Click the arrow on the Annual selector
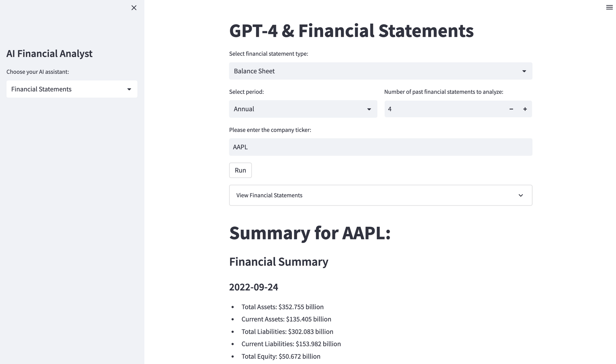Viewport: 616px width, 364px height. click(x=369, y=109)
